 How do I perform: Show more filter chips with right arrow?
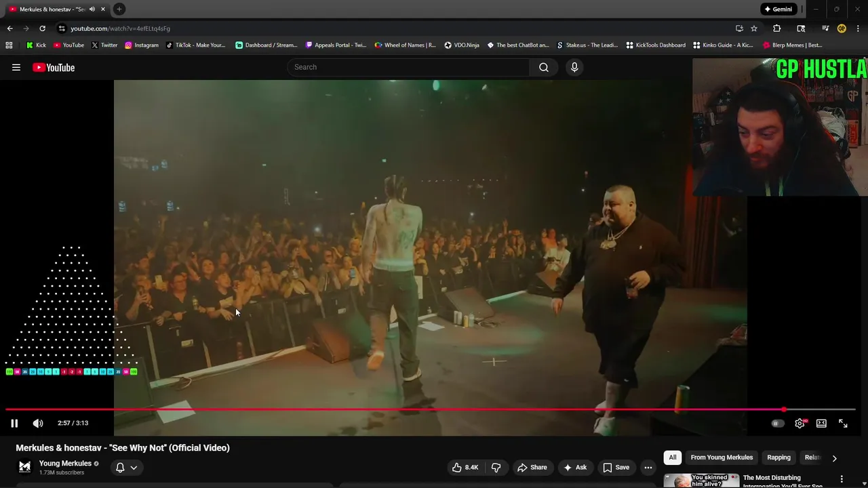[834, 458]
